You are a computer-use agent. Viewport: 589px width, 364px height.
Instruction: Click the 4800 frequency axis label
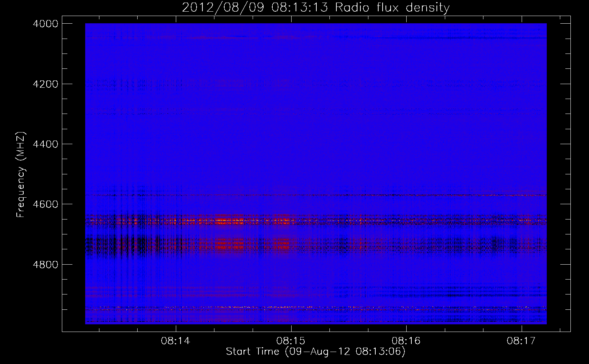(x=46, y=265)
